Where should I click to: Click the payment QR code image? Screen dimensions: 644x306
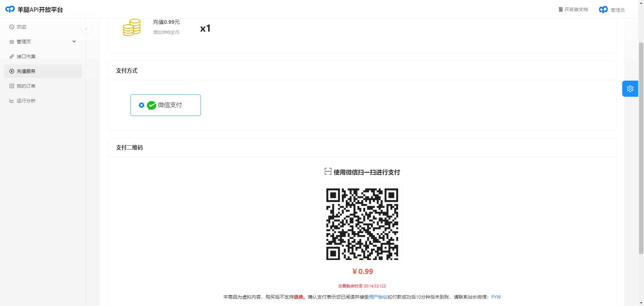[362, 224]
